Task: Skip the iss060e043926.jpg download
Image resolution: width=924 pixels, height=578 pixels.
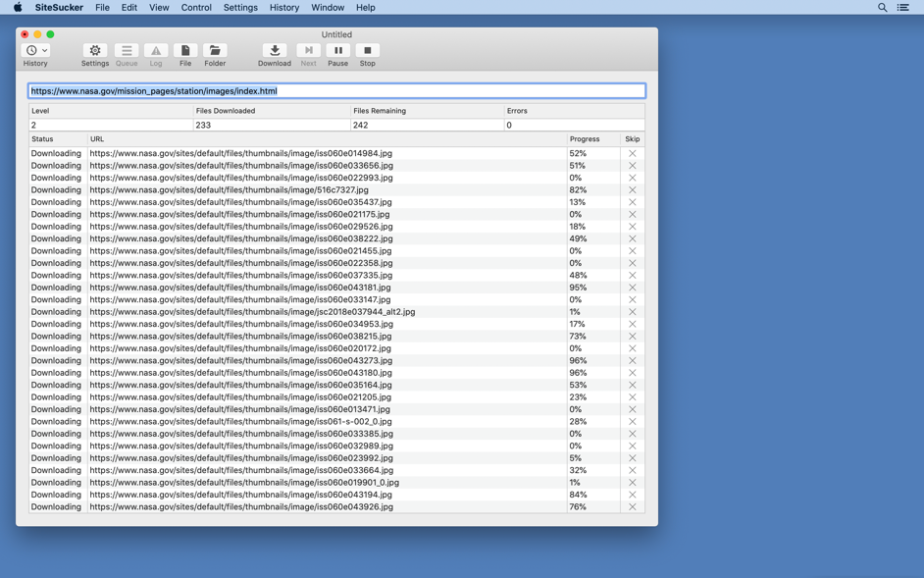Action: pos(633,507)
